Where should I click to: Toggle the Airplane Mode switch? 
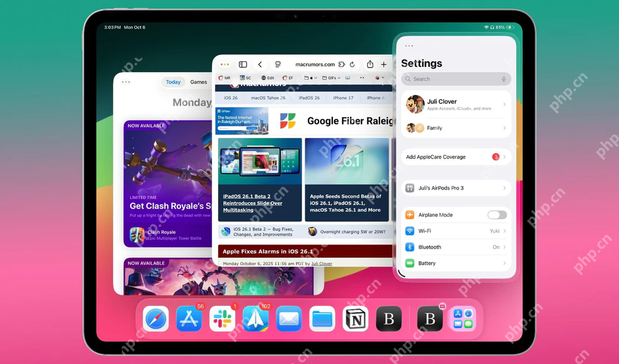[x=498, y=214]
